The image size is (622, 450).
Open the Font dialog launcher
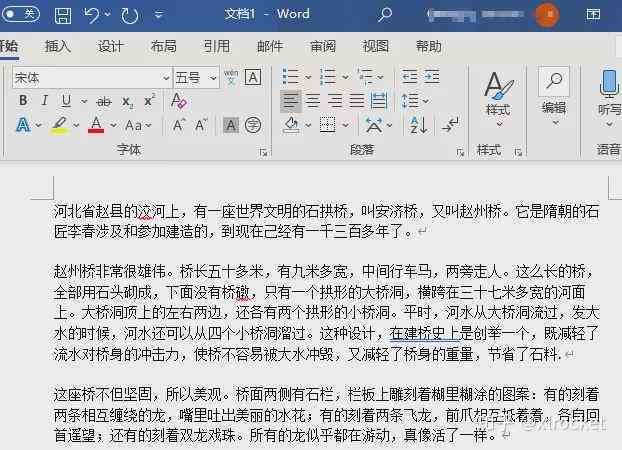[x=263, y=152]
